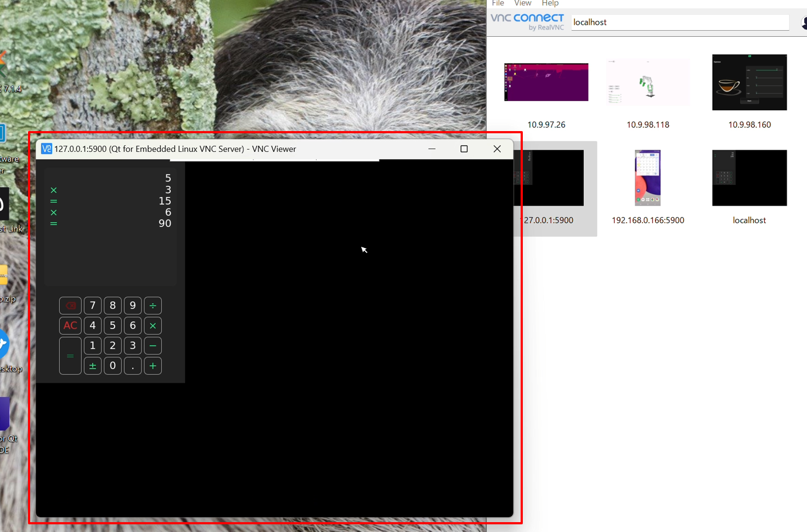The height and width of the screenshot is (532, 807).
Task: Open the 10.9.97.26 connection thumbnail
Action: (x=546, y=82)
